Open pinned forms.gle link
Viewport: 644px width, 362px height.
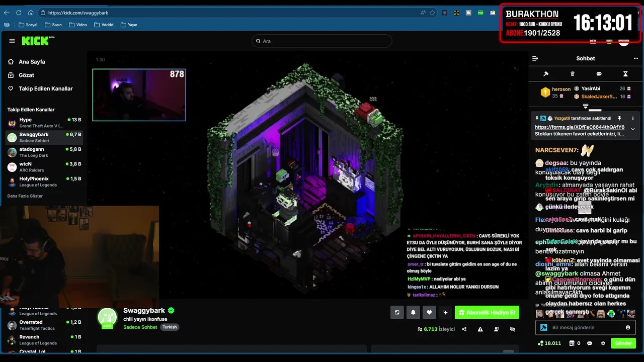coord(580,127)
